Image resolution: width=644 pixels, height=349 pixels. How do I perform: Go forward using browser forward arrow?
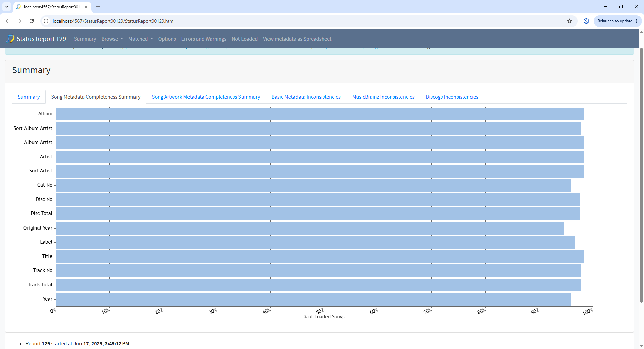click(19, 21)
